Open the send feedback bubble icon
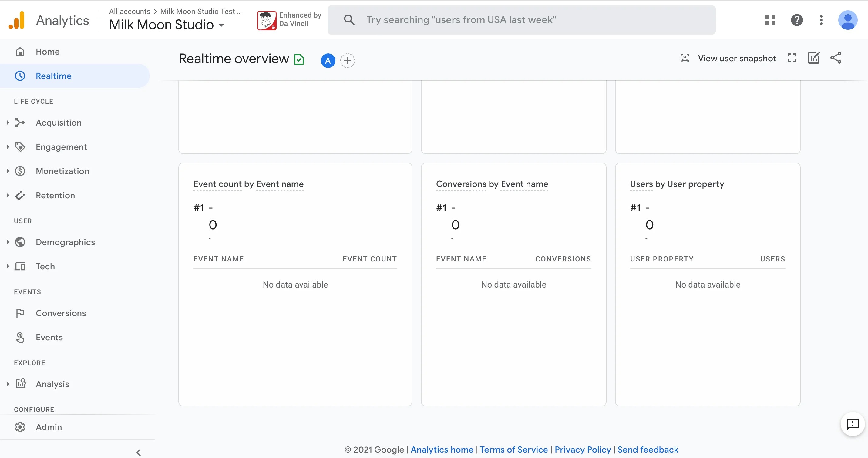This screenshot has width=868, height=458. click(853, 424)
